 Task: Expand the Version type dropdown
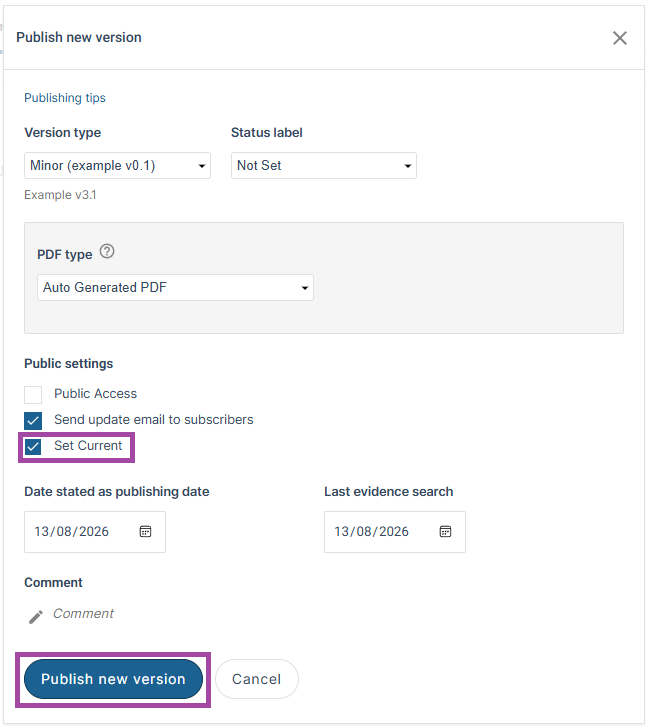click(118, 165)
